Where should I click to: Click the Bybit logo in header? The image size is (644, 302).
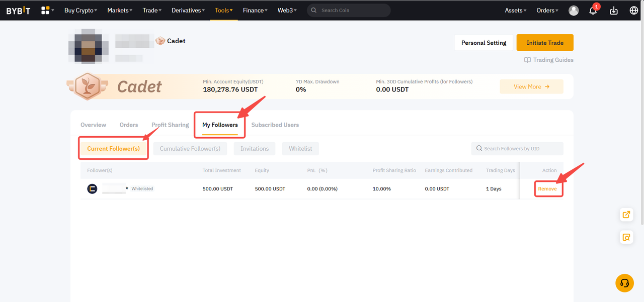point(18,11)
